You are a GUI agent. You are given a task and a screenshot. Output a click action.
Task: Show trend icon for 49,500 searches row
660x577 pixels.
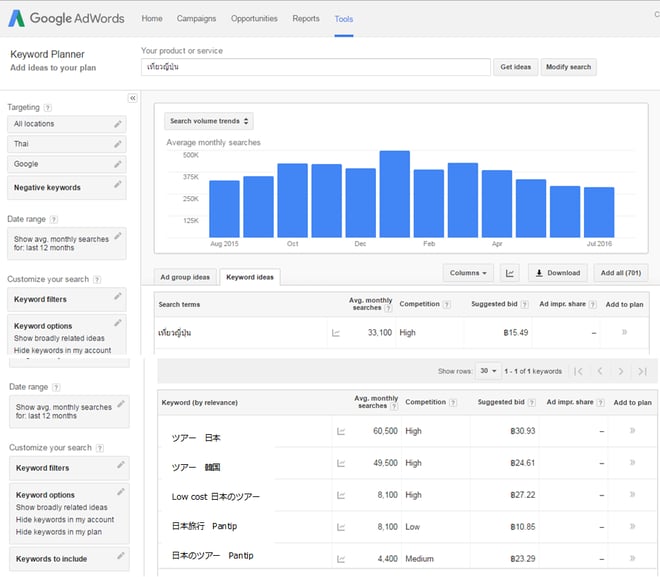click(x=341, y=463)
